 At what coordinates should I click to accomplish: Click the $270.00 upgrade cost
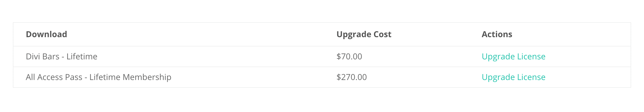click(x=351, y=77)
